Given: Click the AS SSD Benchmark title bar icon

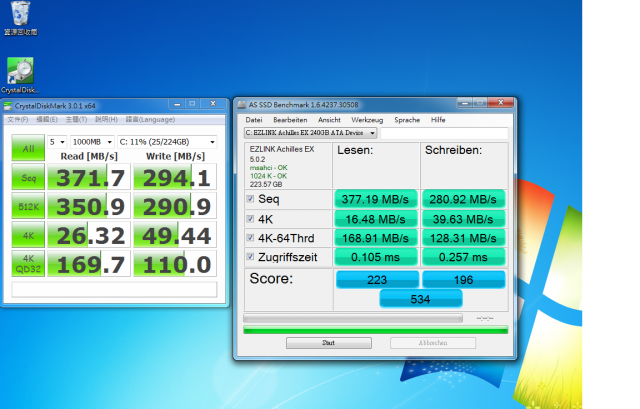Looking at the screenshot, I should [x=242, y=105].
